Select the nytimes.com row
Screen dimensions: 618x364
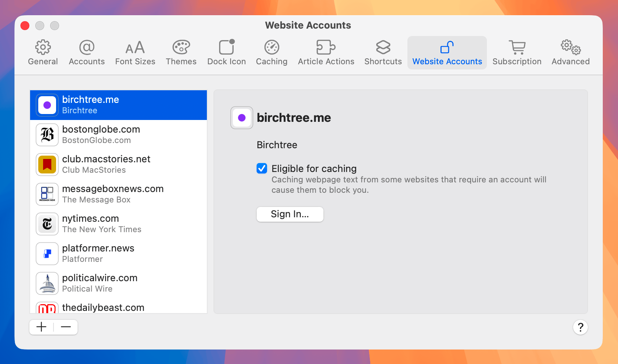pos(118,224)
